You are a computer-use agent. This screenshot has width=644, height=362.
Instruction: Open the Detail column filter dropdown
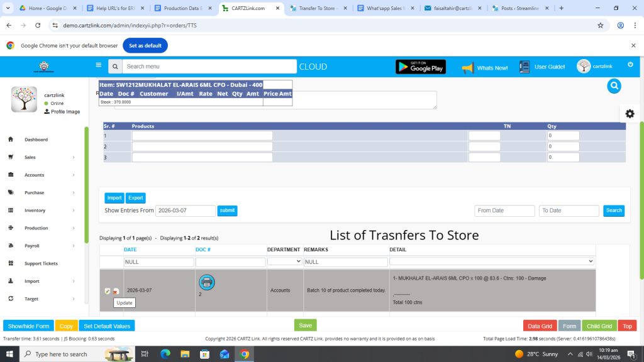click(x=492, y=261)
